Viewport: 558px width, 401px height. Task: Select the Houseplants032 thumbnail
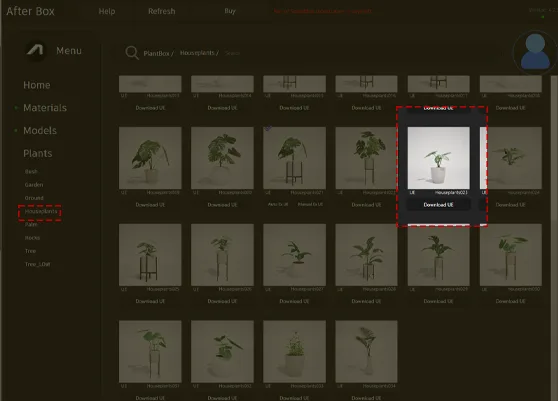click(x=222, y=352)
